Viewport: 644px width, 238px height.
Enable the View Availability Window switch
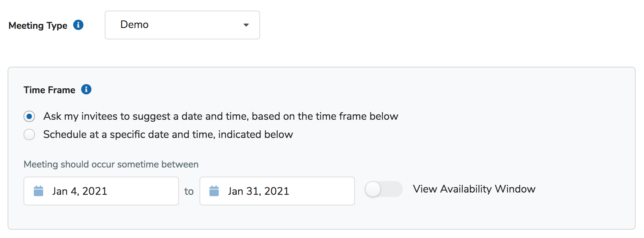383,189
